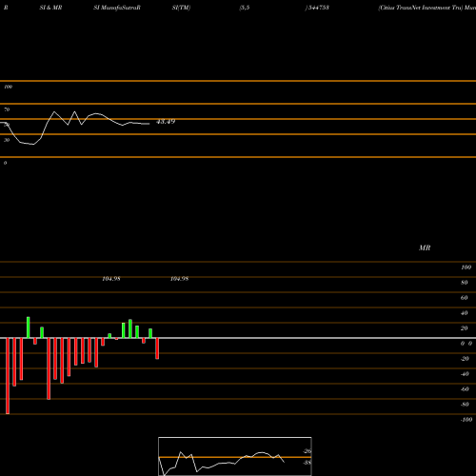Click the 30 level label on RSI axis
The width and height of the screenshot is (476, 476).
point(7,140)
